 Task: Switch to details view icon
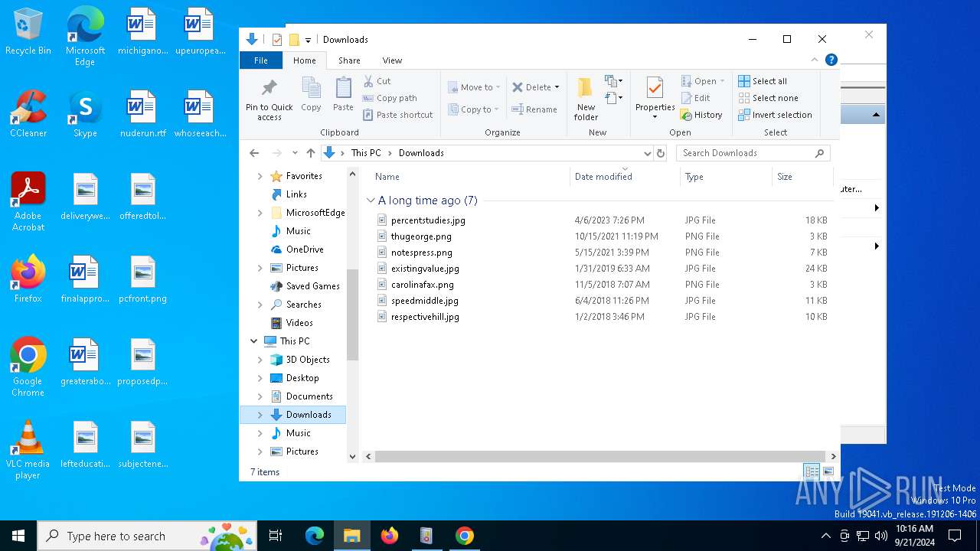(x=812, y=472)
